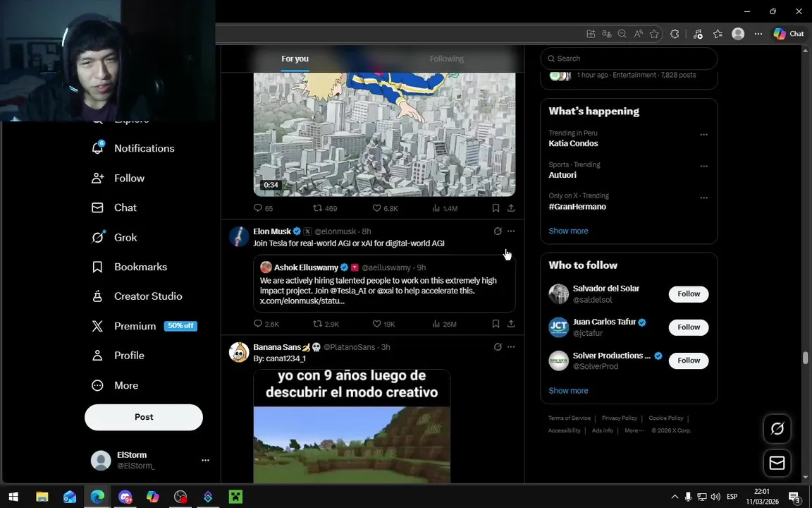View analytics of the 1.4M views post
Image resolution: width=812 pixels, height=508 pixels.
[444, 208]
